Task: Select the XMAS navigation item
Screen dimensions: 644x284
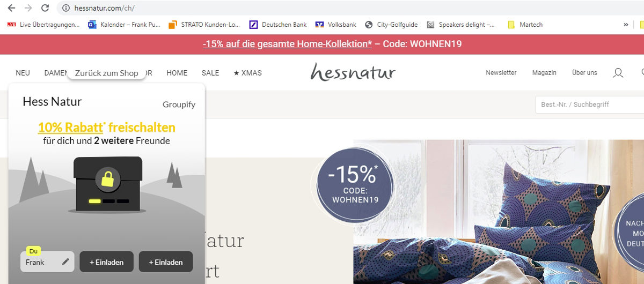Action: click(x=248, y=73)
